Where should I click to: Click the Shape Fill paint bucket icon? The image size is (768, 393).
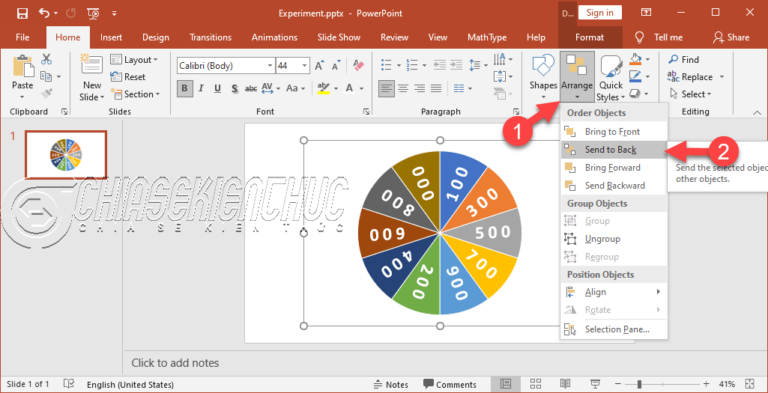(x=635, y=59)
